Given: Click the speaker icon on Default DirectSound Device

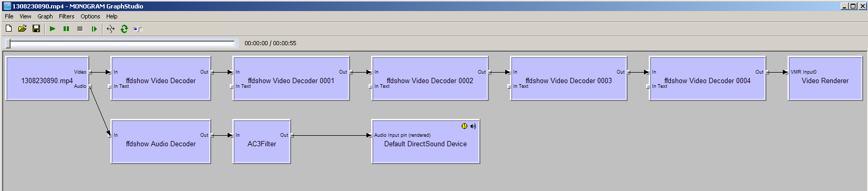Looking at the screenshot, I should (x=473, y=126).
